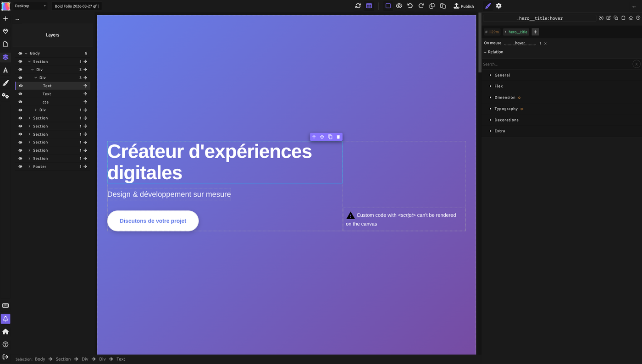Screen dimensions: 642x364
Task: Toggle the outline view icon in top toolbar
Action: coord(387,6)
